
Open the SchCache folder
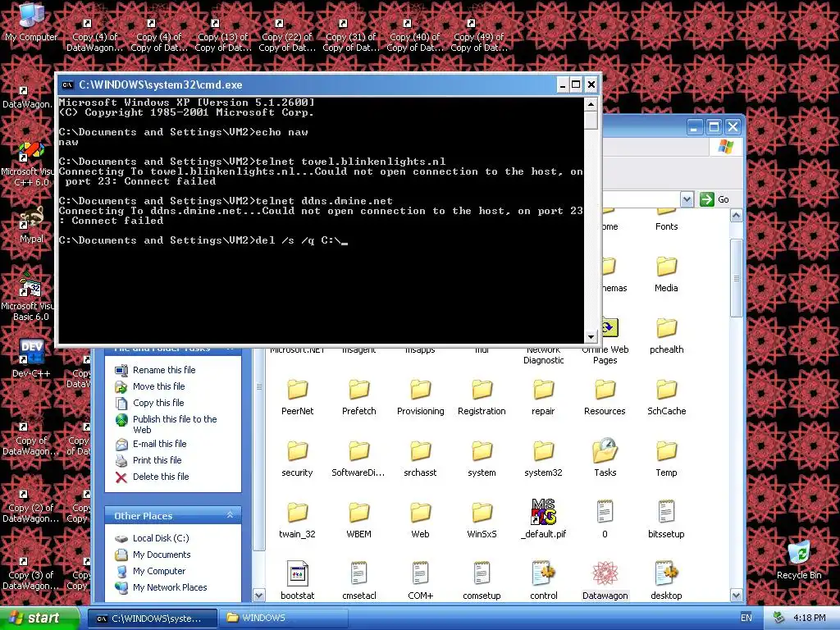click(666, 396)
